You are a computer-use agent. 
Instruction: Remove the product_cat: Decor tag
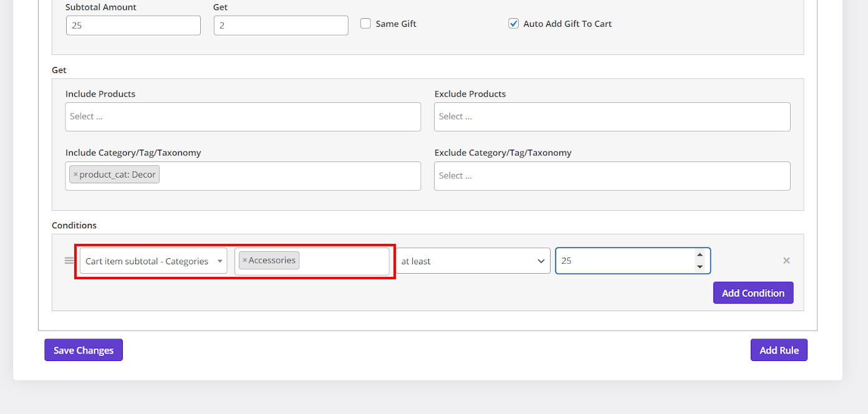pos(75,175)
